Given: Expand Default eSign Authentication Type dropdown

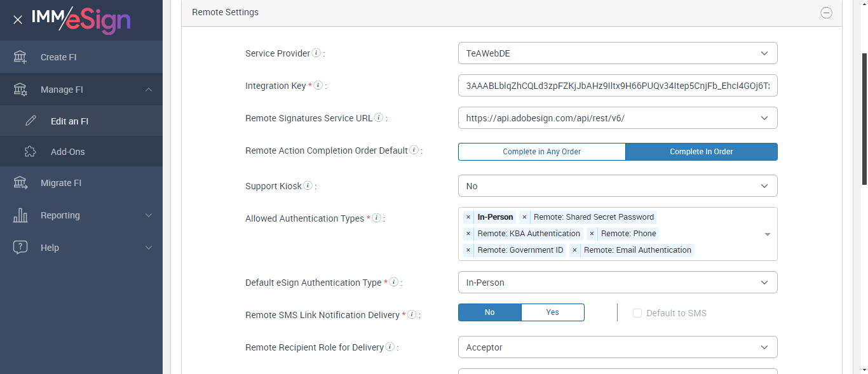Looking at the screenshot, I should click(x=617, y=283).
